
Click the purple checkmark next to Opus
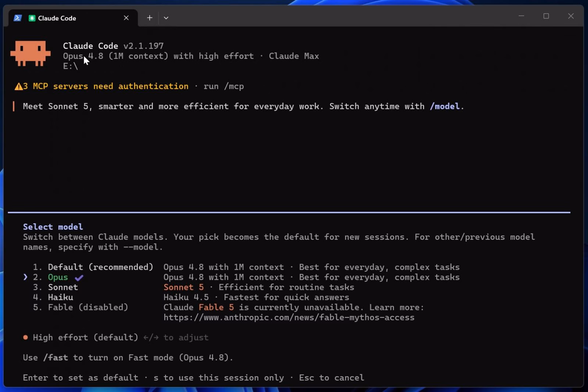79,278
